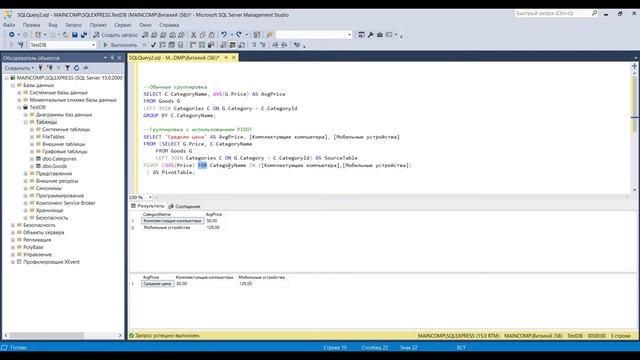The image size is (640, 360).
Task: Click the Save file icon in toolbar
Action: pos(75,35)
